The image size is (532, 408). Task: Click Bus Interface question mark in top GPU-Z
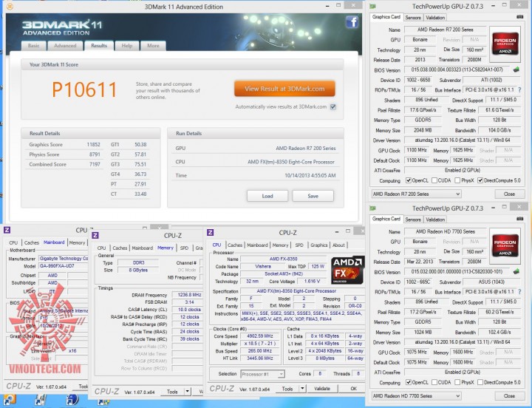tap(519, 90)
